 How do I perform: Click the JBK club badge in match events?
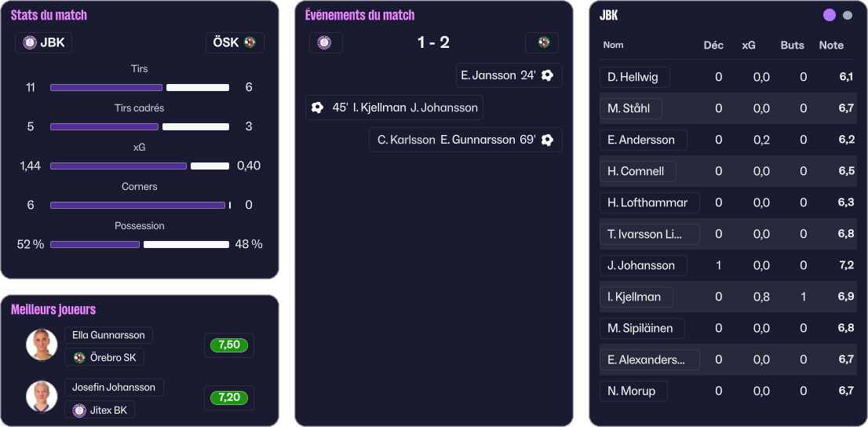coord(325,42)
